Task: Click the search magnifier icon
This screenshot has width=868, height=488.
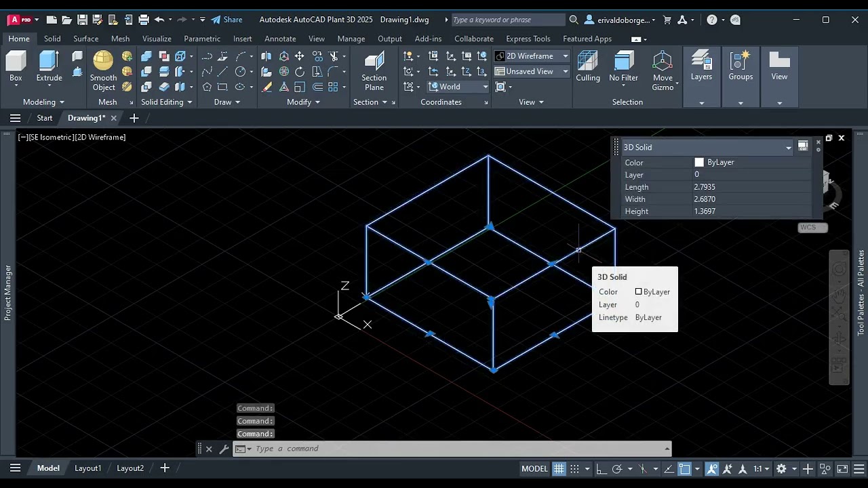Action: pyautogui.click(x=574, y=20)
